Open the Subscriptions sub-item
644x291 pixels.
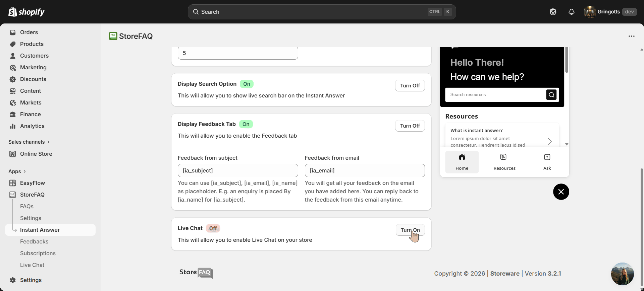38,253
